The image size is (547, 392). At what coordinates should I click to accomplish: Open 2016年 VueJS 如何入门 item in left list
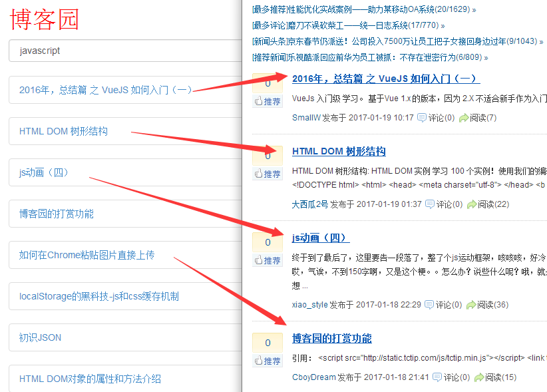click(x=126, y=90)
